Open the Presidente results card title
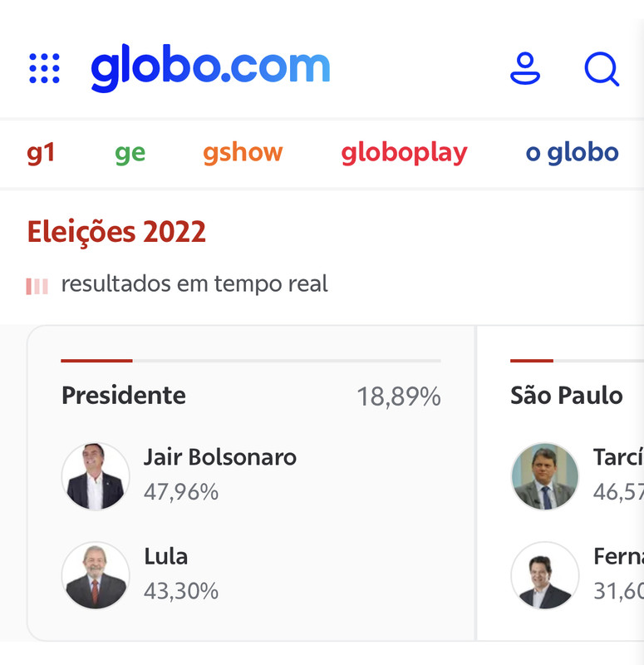Viewport: 644px width, 665px height. click(x=124, y=396)
